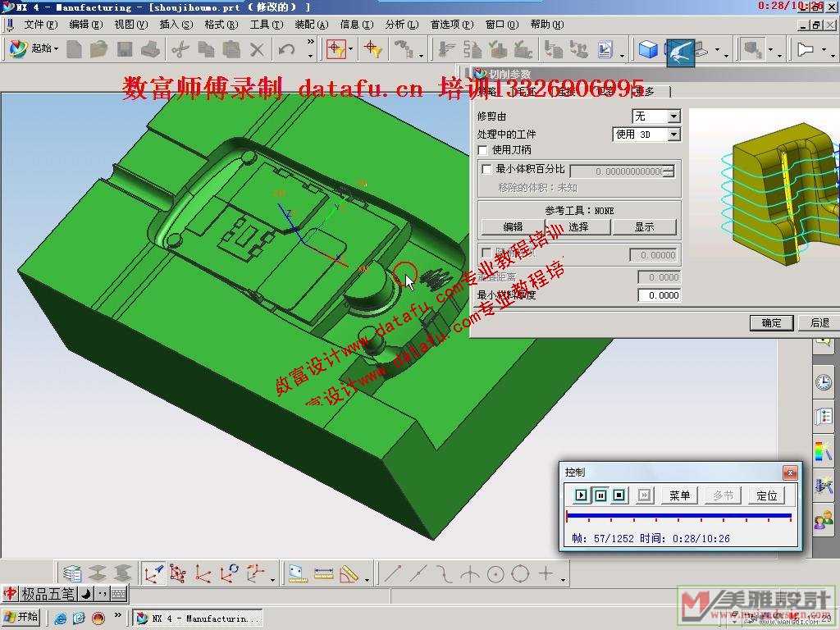The width and height of the screenshot is (840, 630).
Task: Click the circle with center point icon
Action: coord(495,574)
